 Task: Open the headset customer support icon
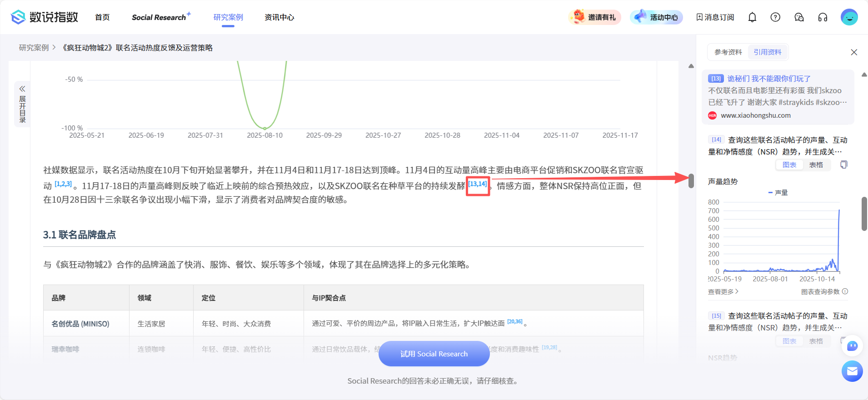823,17
